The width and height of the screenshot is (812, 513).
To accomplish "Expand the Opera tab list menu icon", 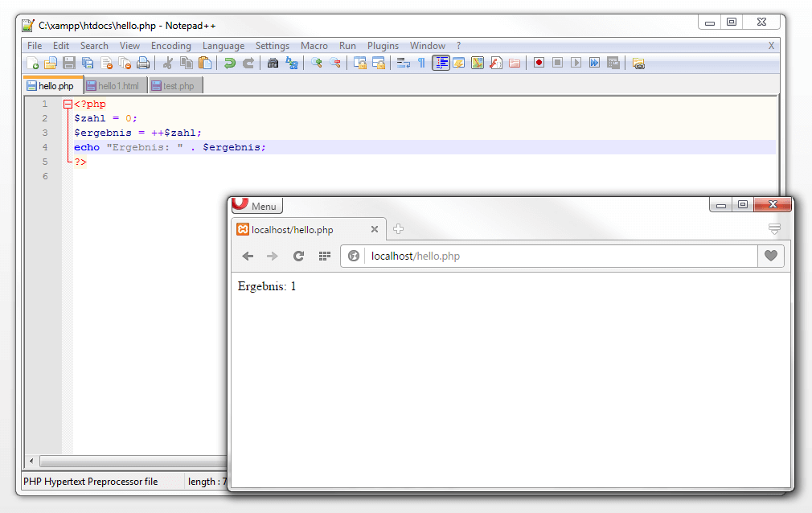I will coord(774,230).
